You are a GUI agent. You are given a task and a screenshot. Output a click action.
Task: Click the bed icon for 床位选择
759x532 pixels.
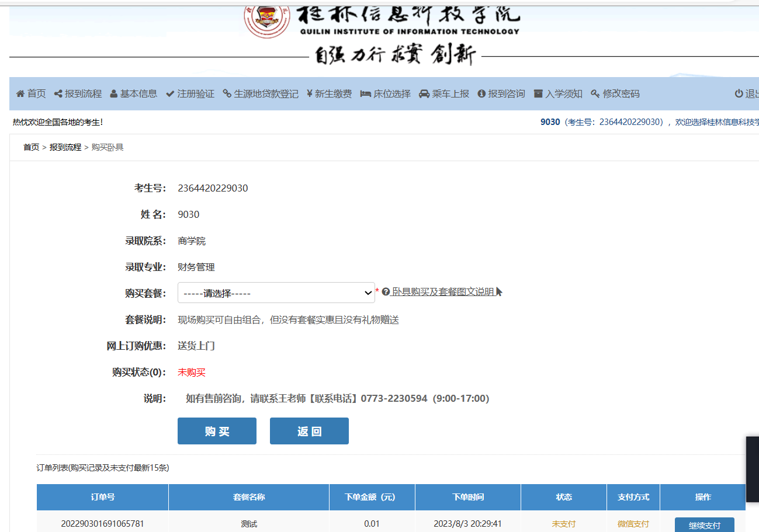(x=366, y=94)
